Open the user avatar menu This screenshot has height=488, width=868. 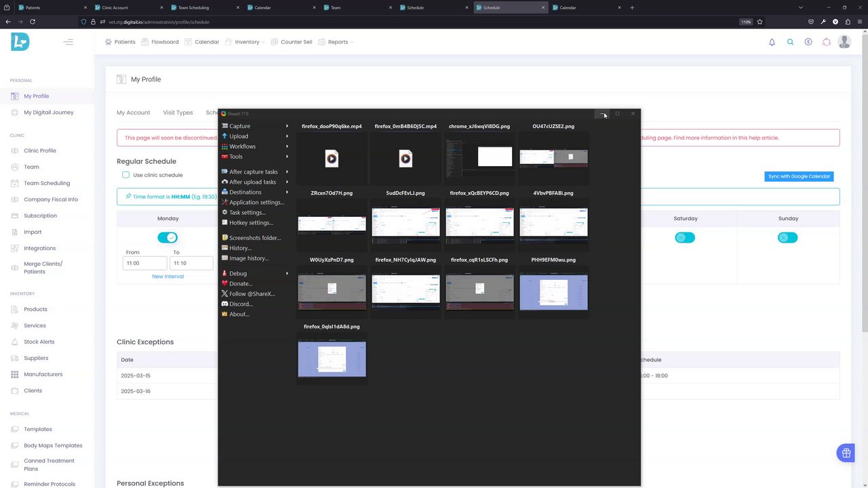844,42
